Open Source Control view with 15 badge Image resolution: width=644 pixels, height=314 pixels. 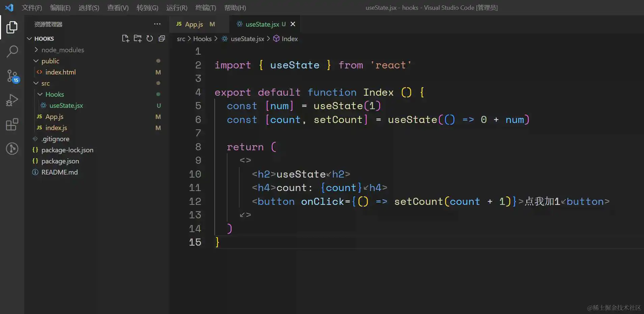[13, 76]
